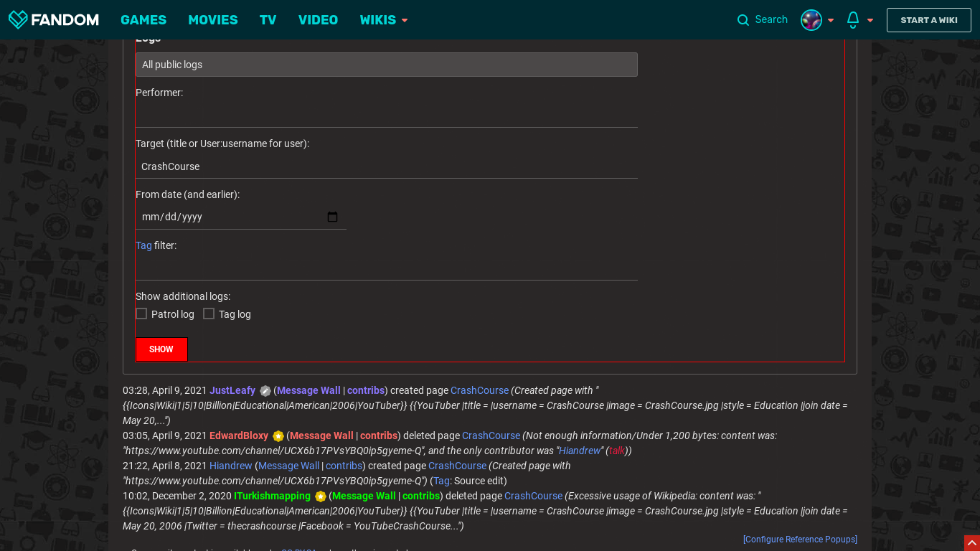
Task: Click the badge icon next to JustLeafy
Action: click(265, 391)
